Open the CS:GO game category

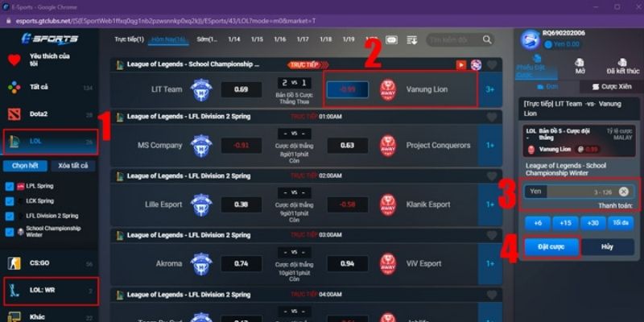(49, 263)
